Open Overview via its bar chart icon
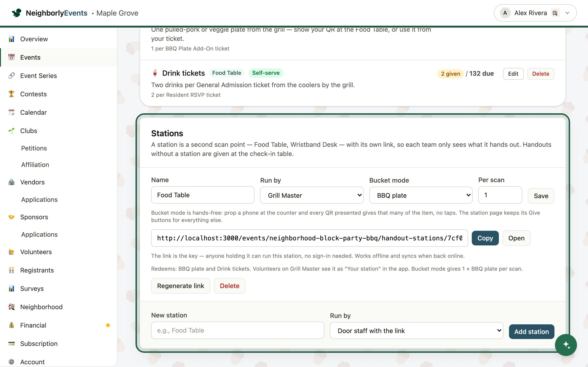The image size is (588, 367). pos(11,39)
